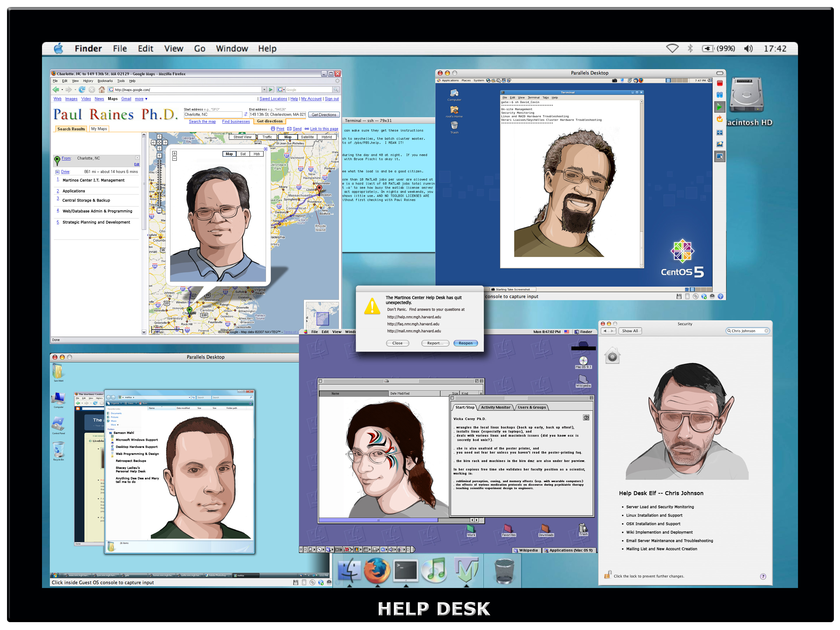Screen dimensions: 840x630
Task: Click the Get Directions button
Action: (323, 115)
